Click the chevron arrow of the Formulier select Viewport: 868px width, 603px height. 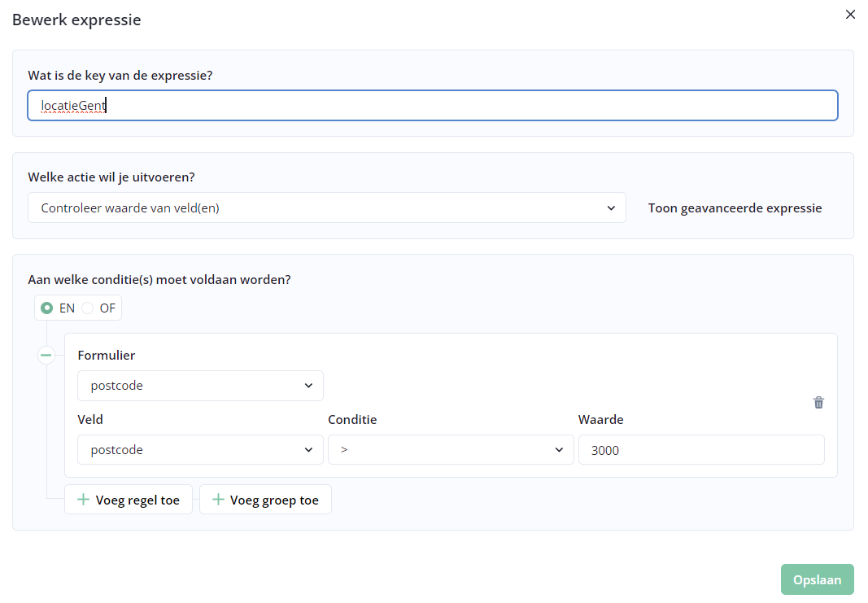point(308,386)
